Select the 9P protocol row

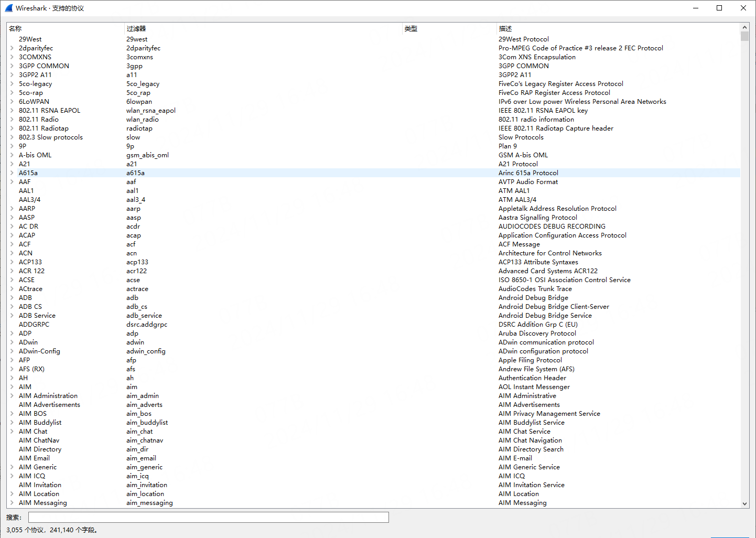(x=373, y=146)
